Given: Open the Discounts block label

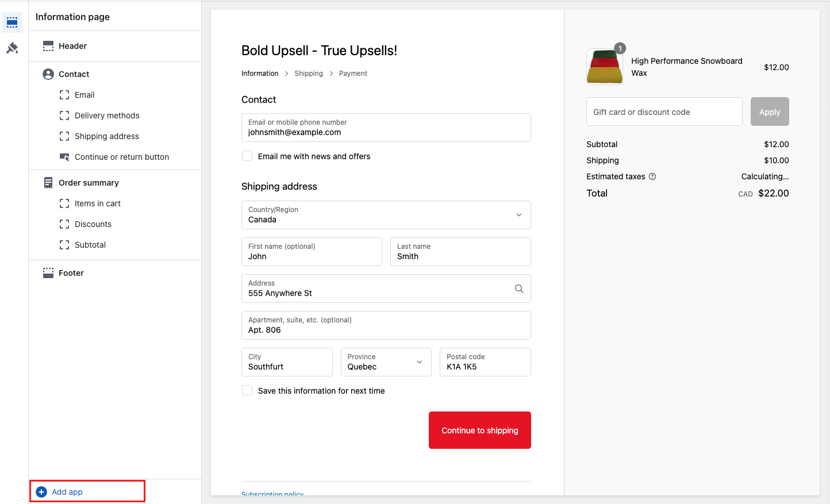Looking at the screenshot, I should (x=93, y=224).
